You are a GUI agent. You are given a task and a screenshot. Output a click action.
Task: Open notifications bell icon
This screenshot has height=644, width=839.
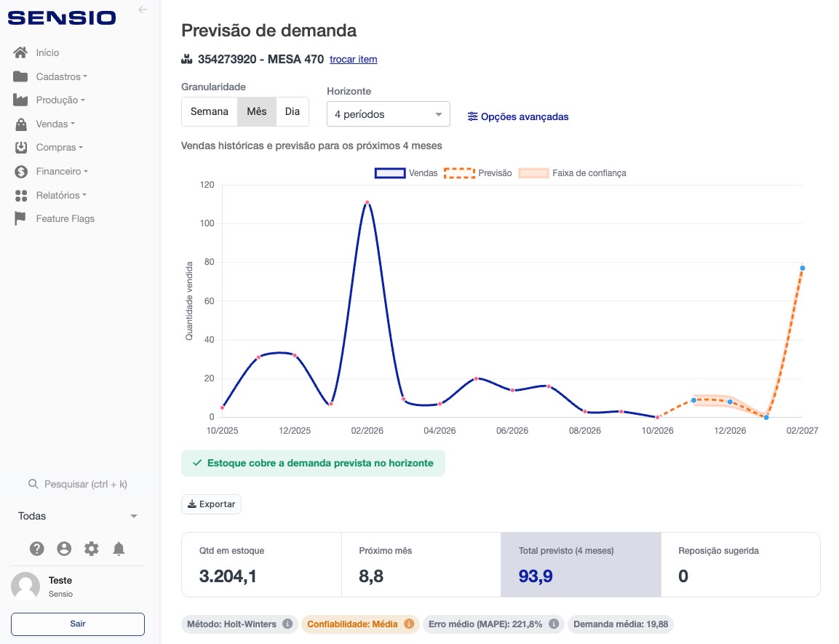tap(119, 549)
